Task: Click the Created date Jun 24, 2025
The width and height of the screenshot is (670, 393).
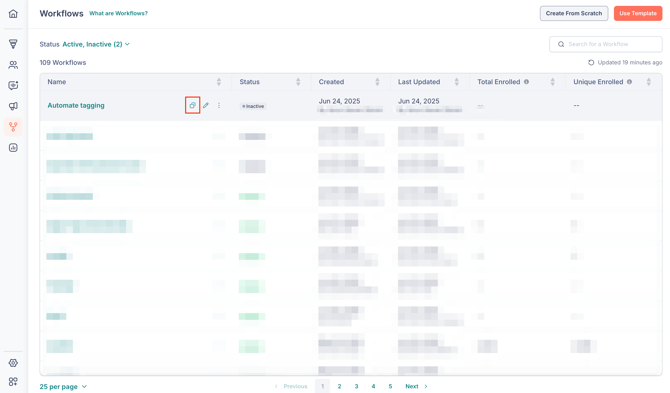Action: (x=339, y=101)
